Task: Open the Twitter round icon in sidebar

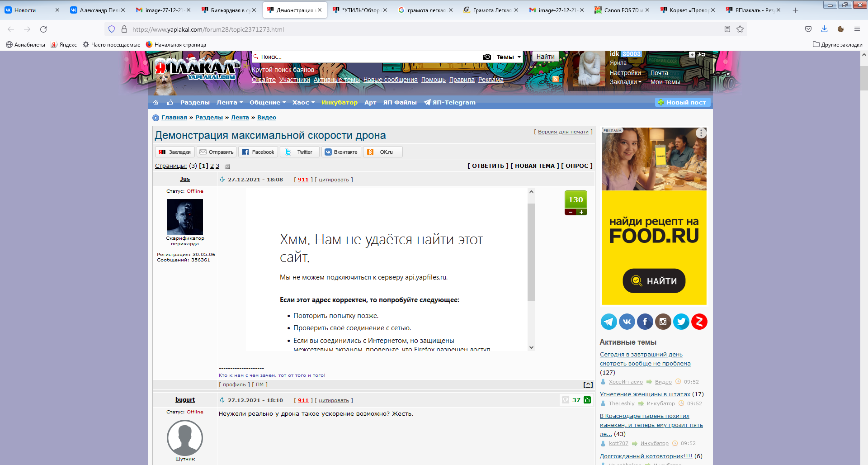Action: 681,322
